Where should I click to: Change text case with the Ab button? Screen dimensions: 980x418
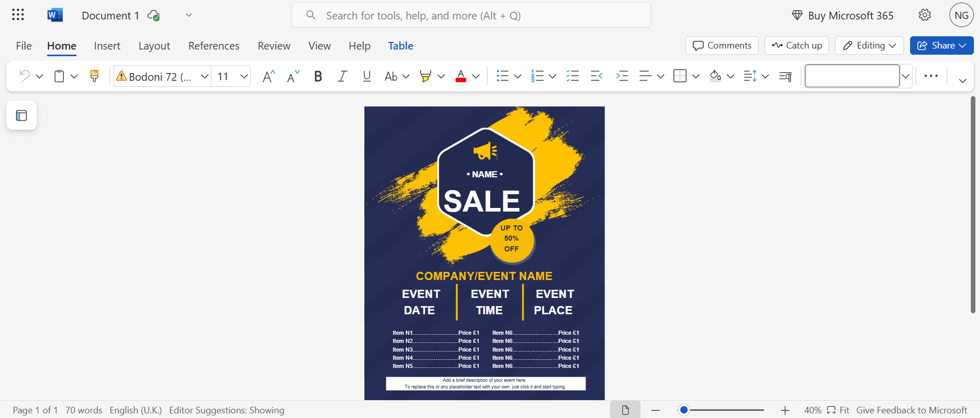click(x=391, y=76)
